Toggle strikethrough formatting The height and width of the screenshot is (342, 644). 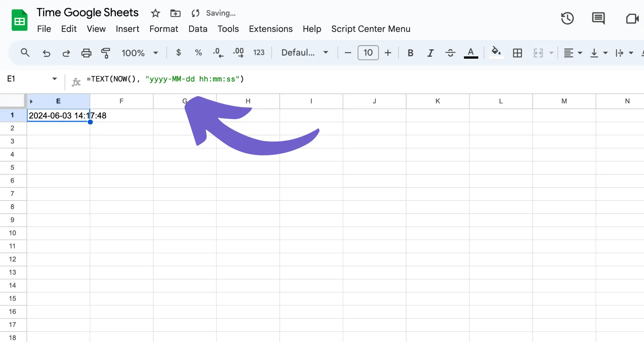coord(450,53)
